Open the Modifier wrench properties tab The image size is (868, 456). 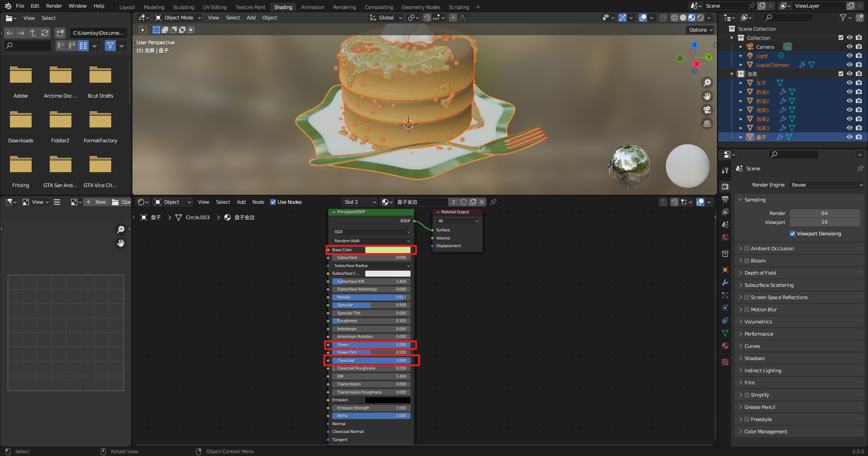point(725,282)
